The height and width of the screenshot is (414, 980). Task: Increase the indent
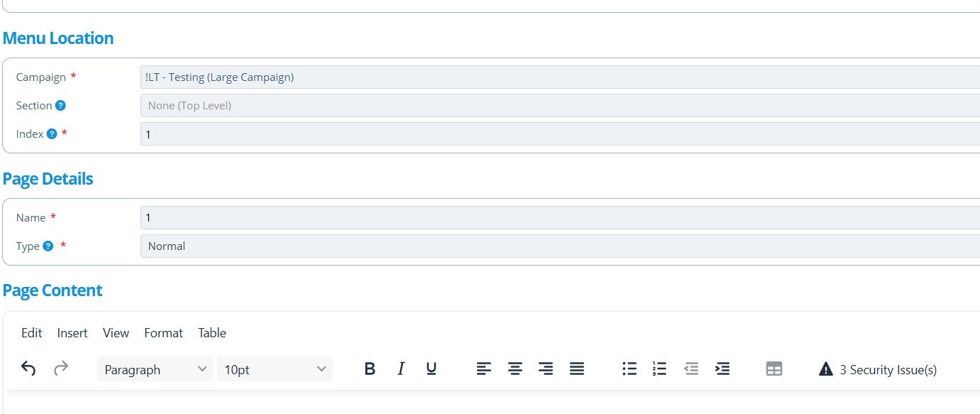pos(722,369)
